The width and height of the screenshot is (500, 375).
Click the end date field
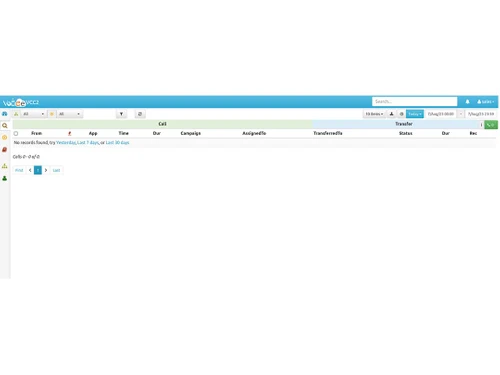point(481,114)
